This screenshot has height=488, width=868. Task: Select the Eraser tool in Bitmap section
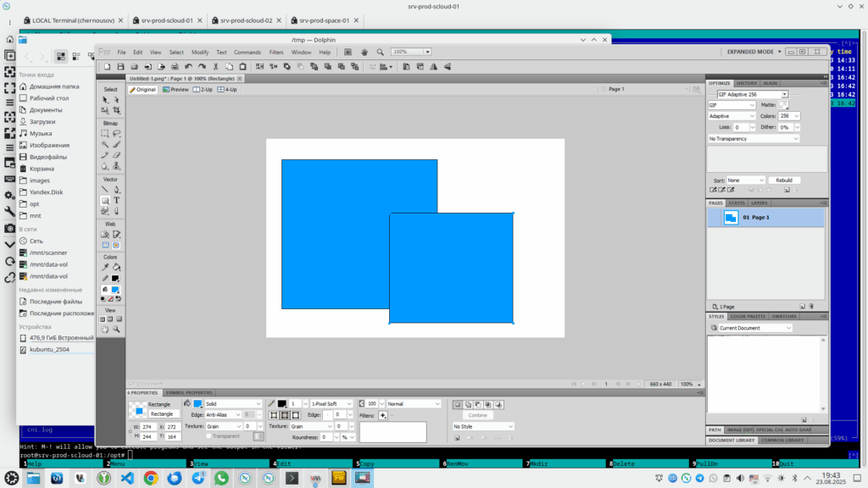pyautogui.click(x=116, y=155)
